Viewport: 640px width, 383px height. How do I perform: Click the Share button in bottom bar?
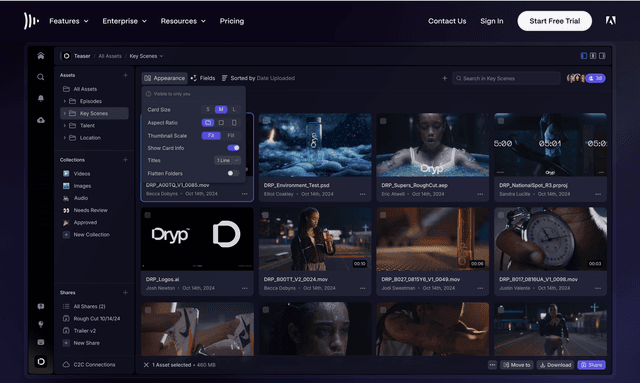(591, 365)
